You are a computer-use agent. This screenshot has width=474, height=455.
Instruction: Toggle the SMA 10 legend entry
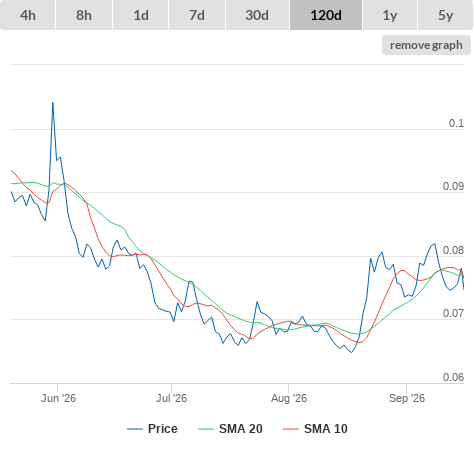(326, 429)
